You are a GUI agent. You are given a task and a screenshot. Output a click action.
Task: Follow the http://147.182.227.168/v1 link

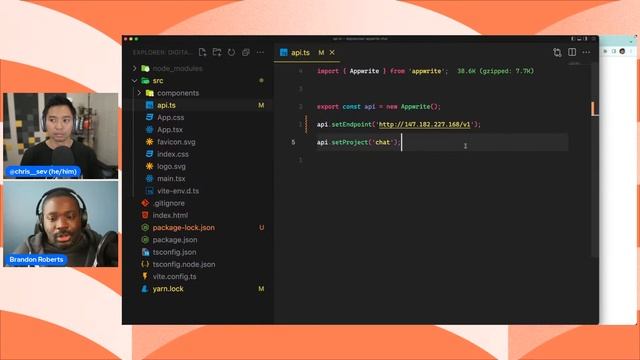coord(424,124)
